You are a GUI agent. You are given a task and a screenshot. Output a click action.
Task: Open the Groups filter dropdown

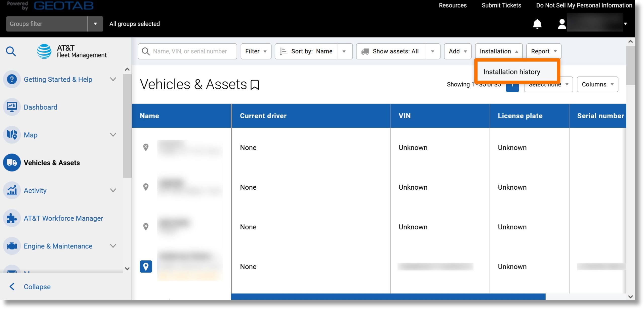pos(95,24)
